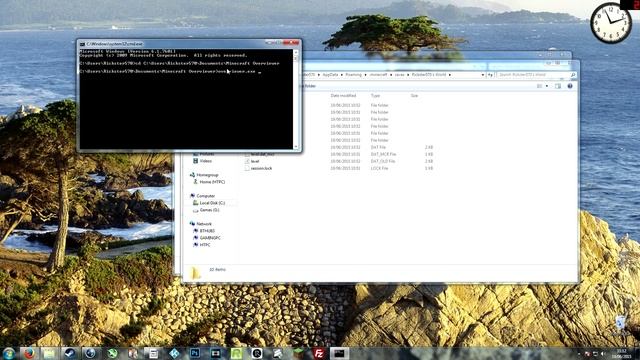Open the address bar history dropdown
The width and height of the screenshot is (640, 360).
click(483, 75)
